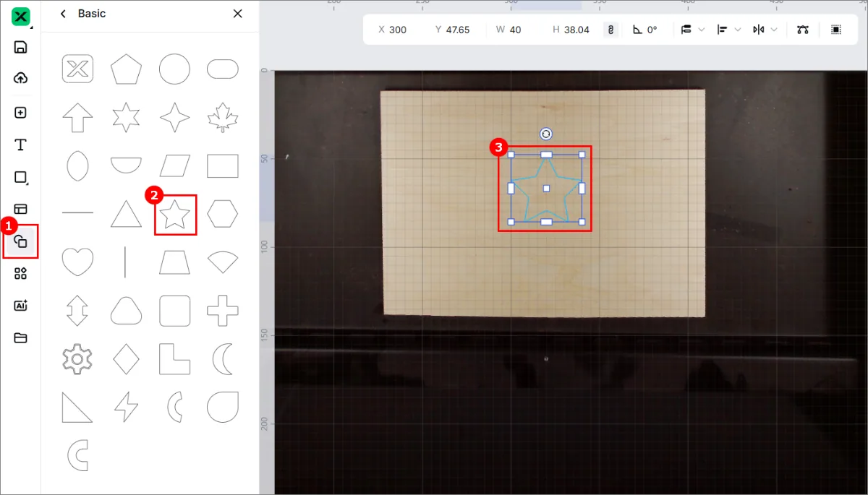The width and height of the screenshot is (868, 495).
Task: Close the Basic shapes panel
Action: [x=238, y=14]
